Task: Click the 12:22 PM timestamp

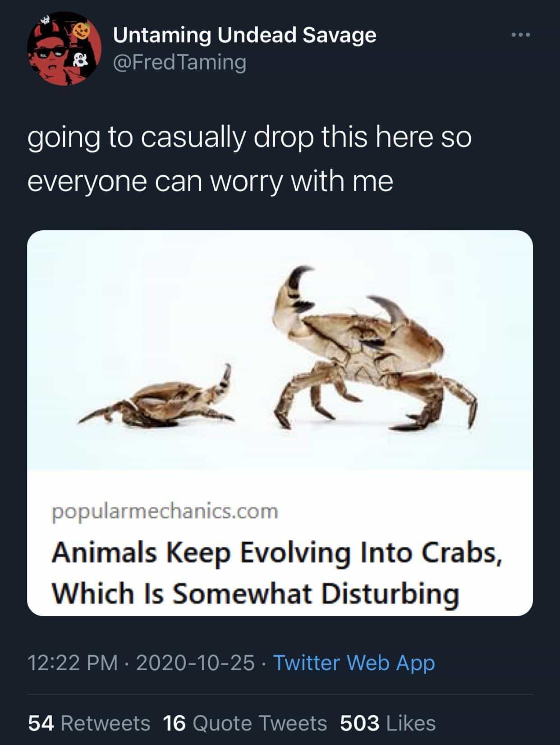Action: click(x=73, y=663)
